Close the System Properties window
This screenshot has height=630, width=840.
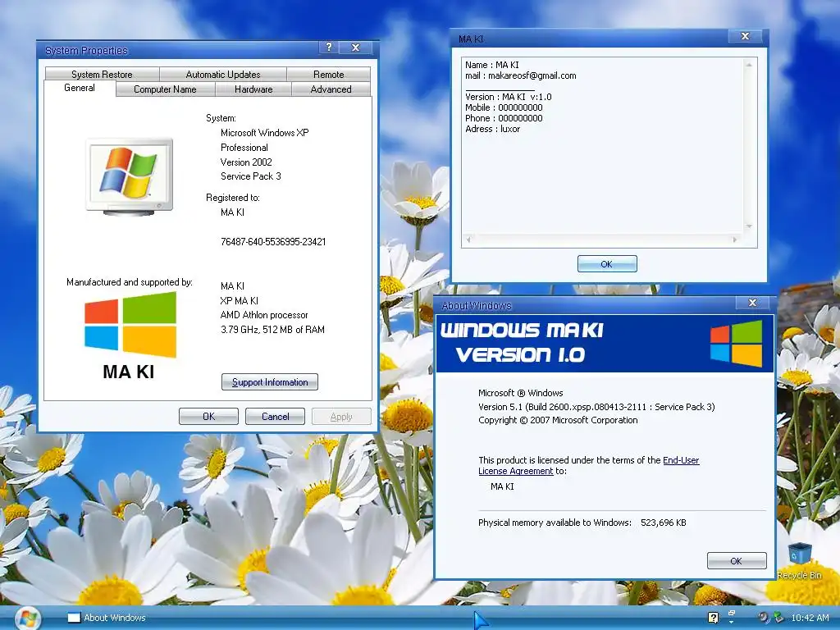[x=355, y=47]
